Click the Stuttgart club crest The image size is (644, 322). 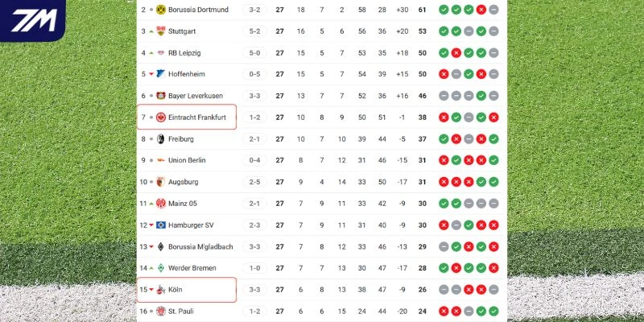tap(160, 31)
